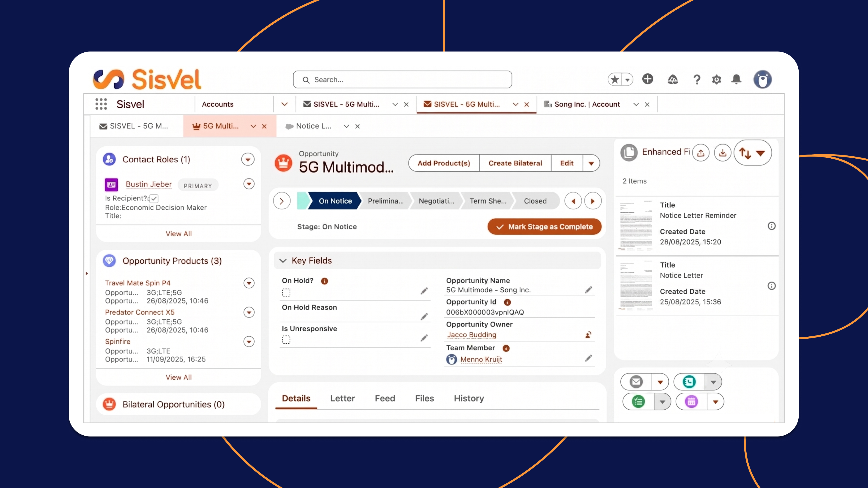Click the New Task activity icon

638,401
